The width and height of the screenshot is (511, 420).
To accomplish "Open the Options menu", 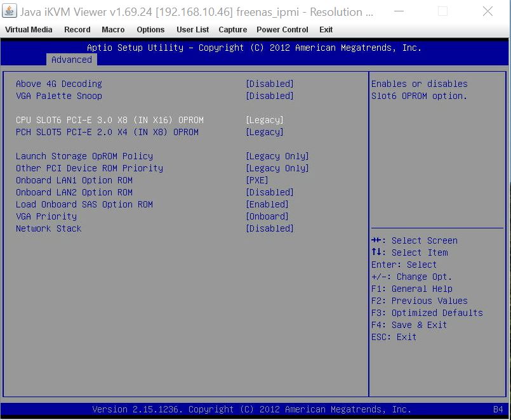I will click(150, 30).
